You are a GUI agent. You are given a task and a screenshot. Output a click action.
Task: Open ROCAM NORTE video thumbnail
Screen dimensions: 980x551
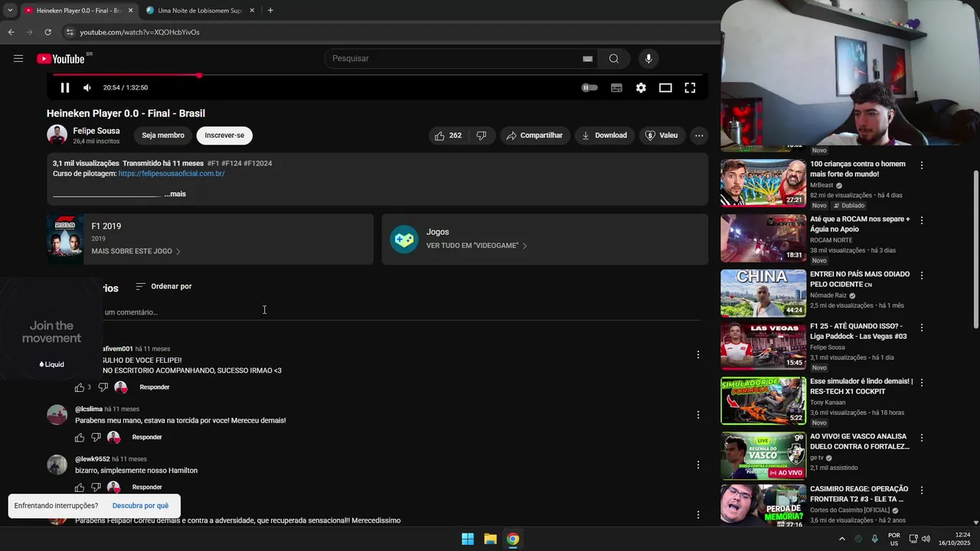(763, 238)
